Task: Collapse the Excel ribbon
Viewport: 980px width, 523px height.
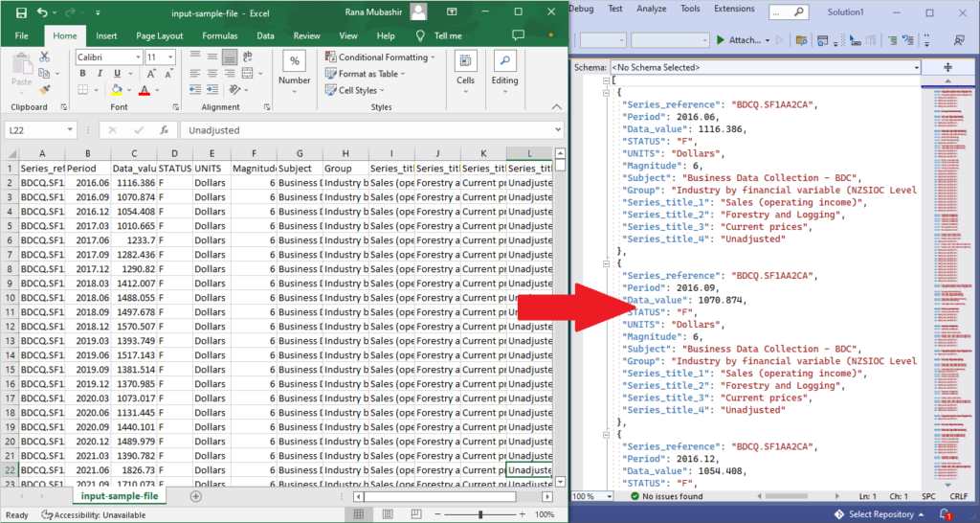Action: (557, 107)
